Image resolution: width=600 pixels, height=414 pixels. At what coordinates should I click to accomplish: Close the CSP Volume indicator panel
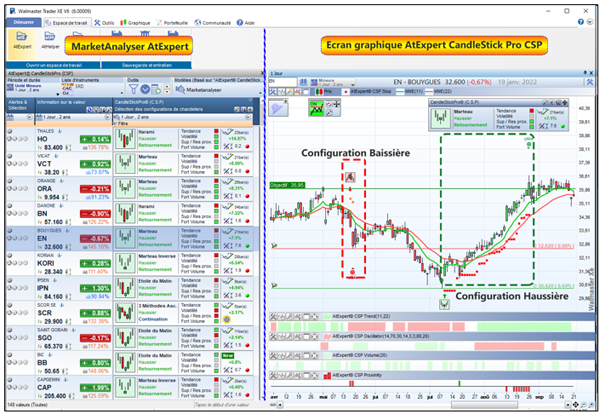click(314, 355)
